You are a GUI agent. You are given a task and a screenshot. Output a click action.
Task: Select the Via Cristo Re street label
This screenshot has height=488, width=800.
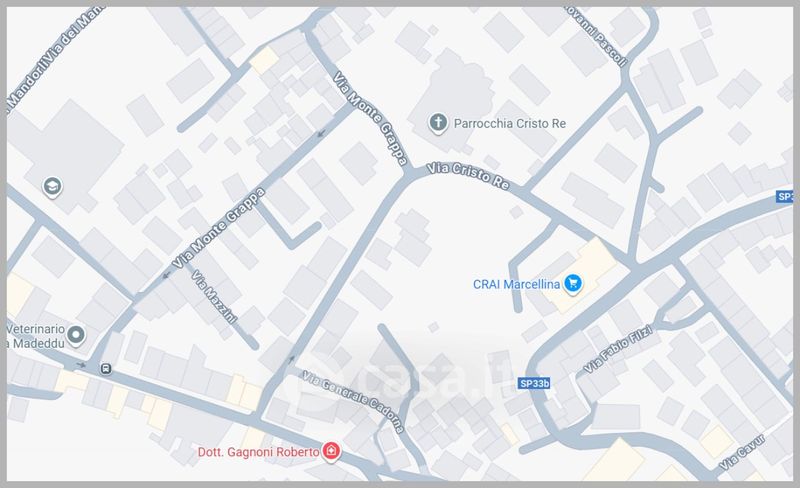point(468,176)
